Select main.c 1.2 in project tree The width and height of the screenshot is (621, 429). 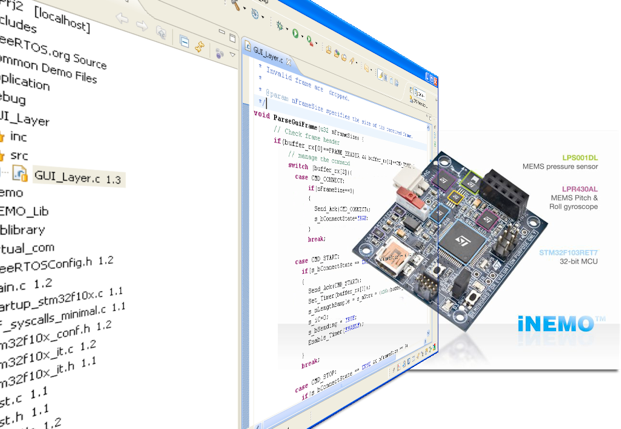click(x=26, y=285)
